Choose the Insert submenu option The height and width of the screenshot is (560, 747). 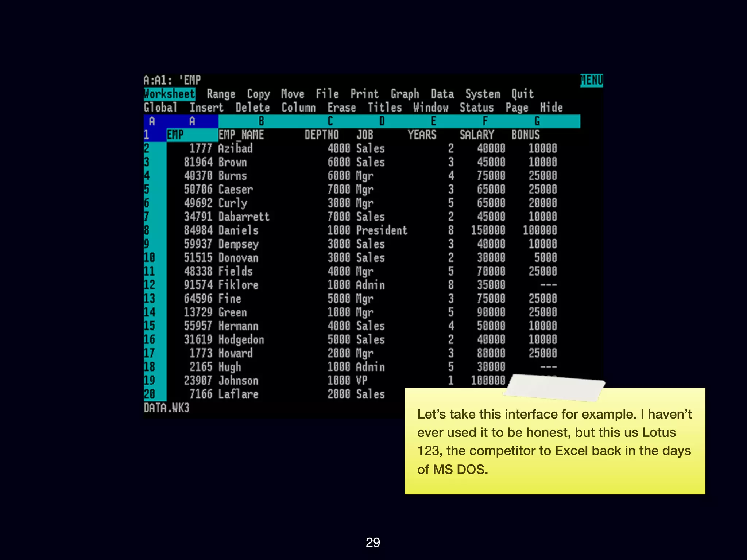tap(206, 108)
